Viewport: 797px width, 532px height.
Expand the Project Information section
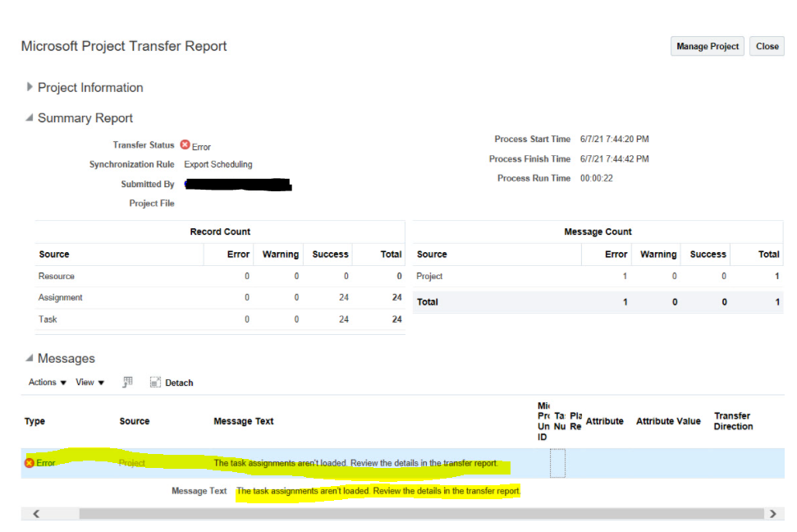(x=30, y=87)
